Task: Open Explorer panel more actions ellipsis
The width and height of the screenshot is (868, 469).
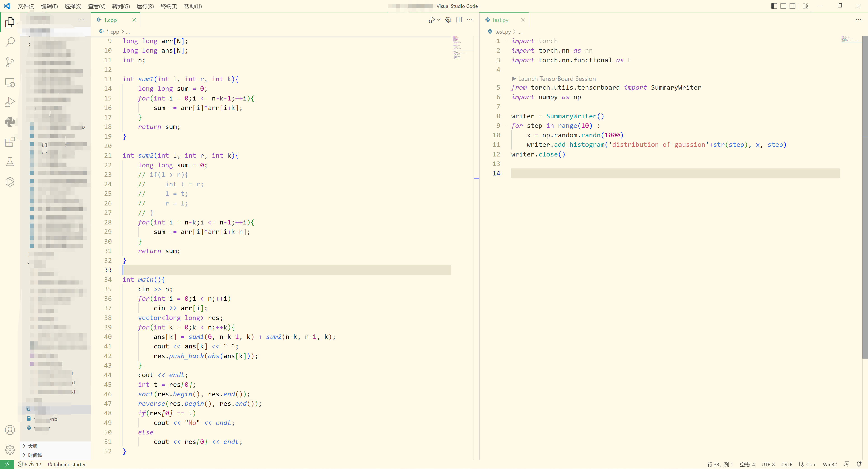Action: point(81,20)
